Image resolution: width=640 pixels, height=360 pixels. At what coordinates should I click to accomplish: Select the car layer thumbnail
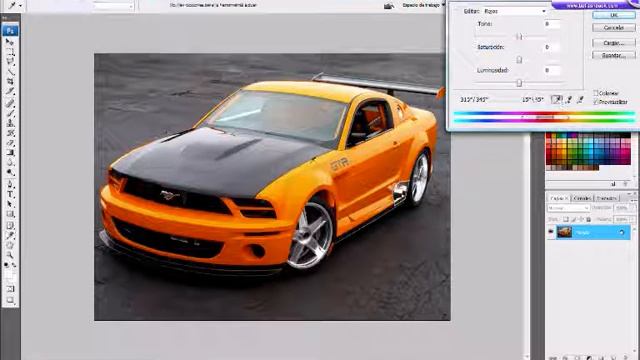564,232
